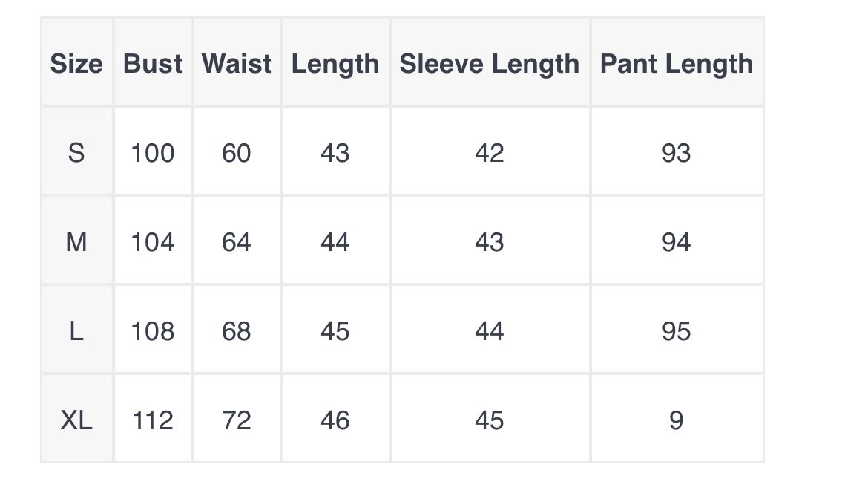Click the Bust column header
868x502 pixels.
[x=153, y=63]
